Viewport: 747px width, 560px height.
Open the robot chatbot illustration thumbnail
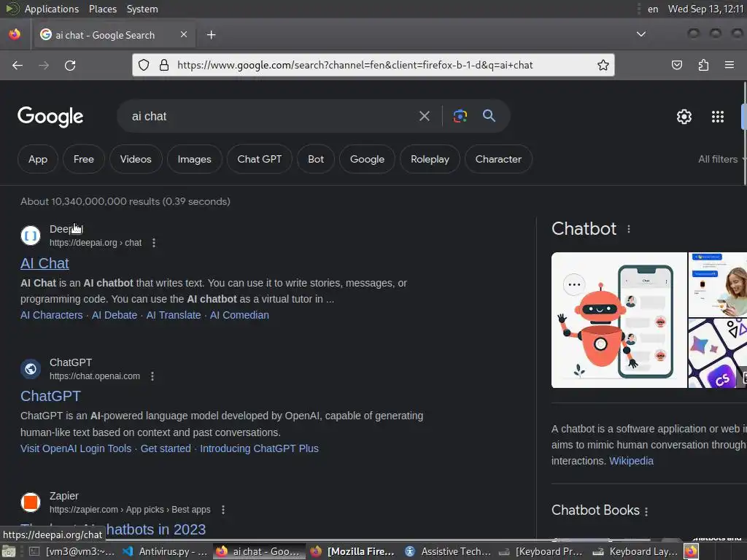coord(619,320)
